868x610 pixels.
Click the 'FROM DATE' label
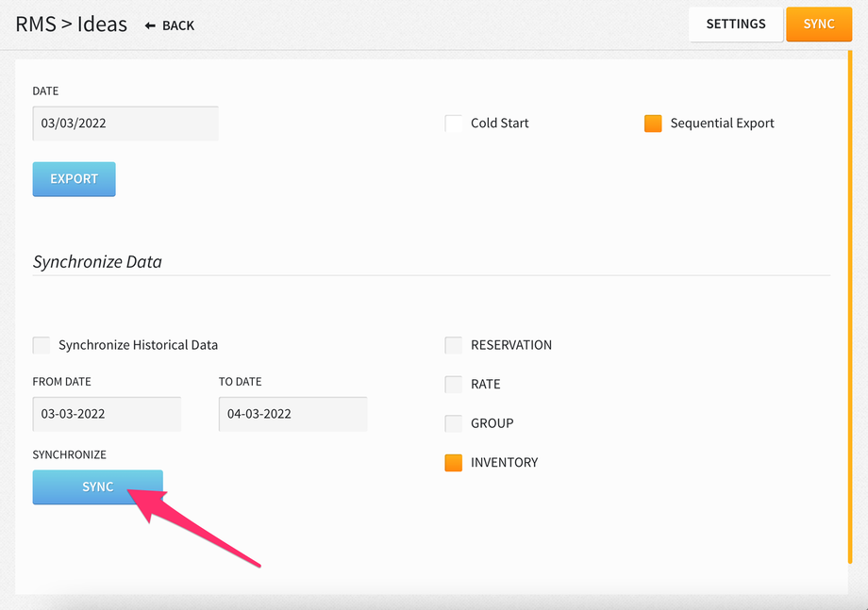point(61,382)
